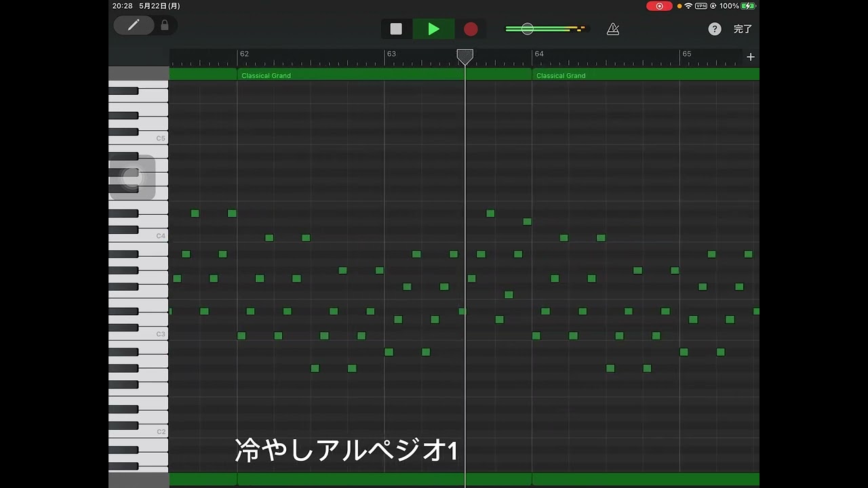Select the Classical Grand region header at bar 62
Screen dimensions: 868x488
(384, 75)
